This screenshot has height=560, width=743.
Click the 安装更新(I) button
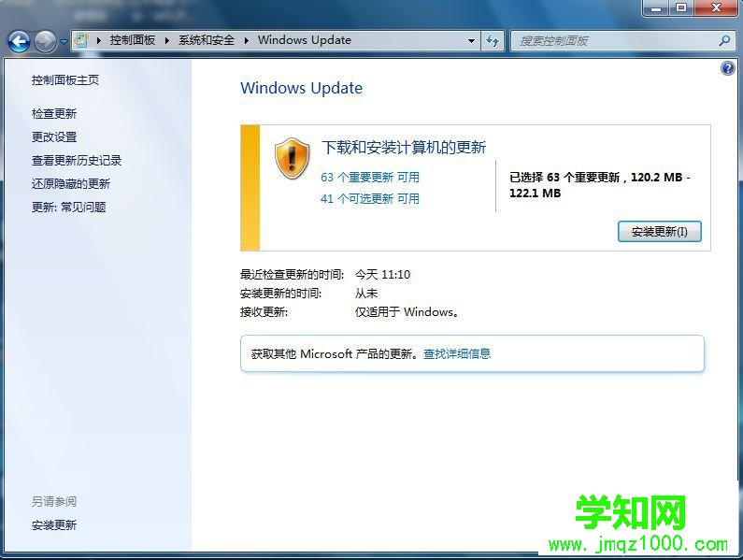[659, 232]
